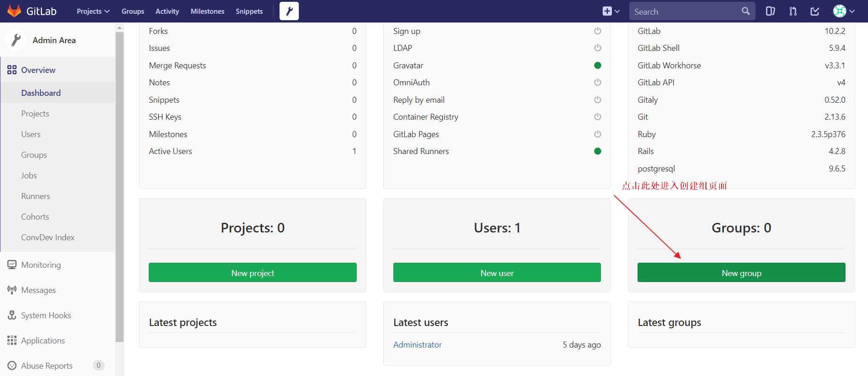Image resolution: width=868 pixels, height=376 pixels.
Task: Click the user avatar icon
Action: [x=840, y=11]
